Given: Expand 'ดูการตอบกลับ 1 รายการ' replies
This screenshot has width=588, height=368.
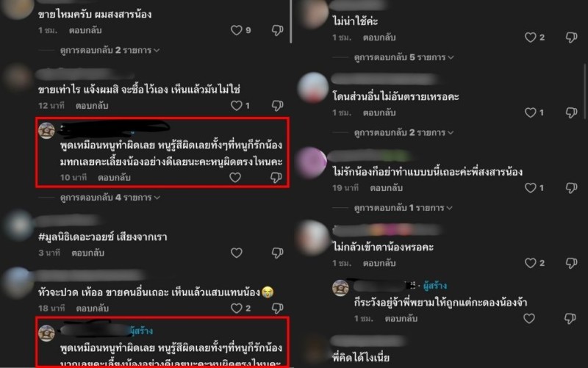Looking at the screenshot, I should pos(403,208).
